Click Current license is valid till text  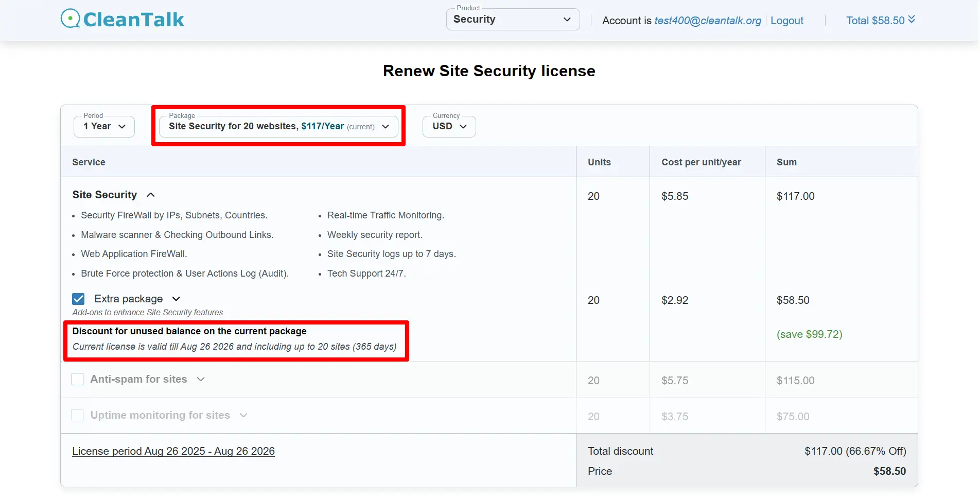tap(234, 347)
